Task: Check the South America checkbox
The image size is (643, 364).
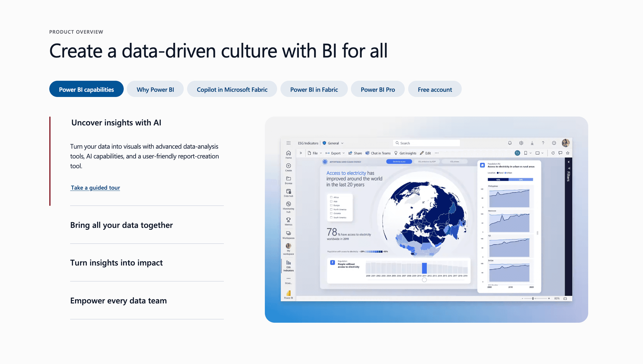Action: point(331,217)
